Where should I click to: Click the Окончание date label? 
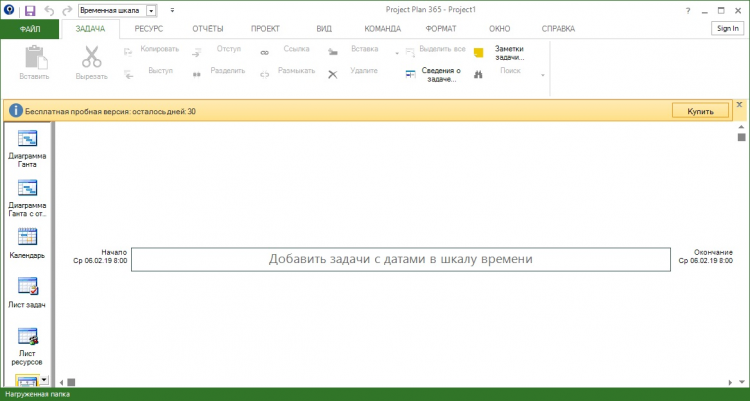[706, 256]
